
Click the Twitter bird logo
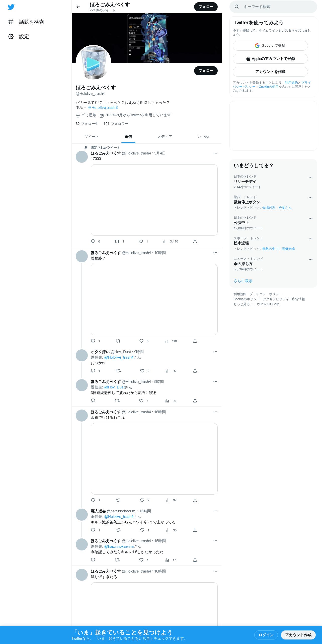[11, 7]
